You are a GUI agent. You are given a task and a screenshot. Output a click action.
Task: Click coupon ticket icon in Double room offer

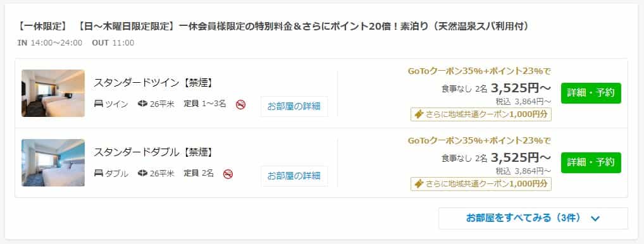(419, 184)
